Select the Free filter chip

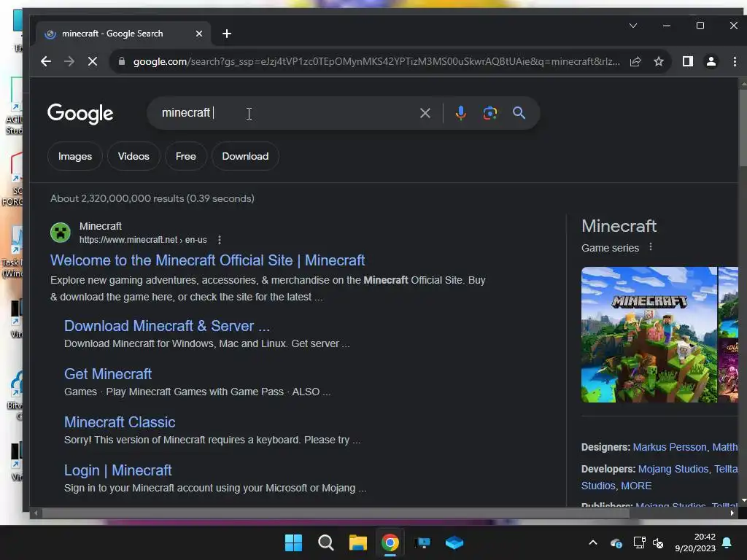click(186, 156)
